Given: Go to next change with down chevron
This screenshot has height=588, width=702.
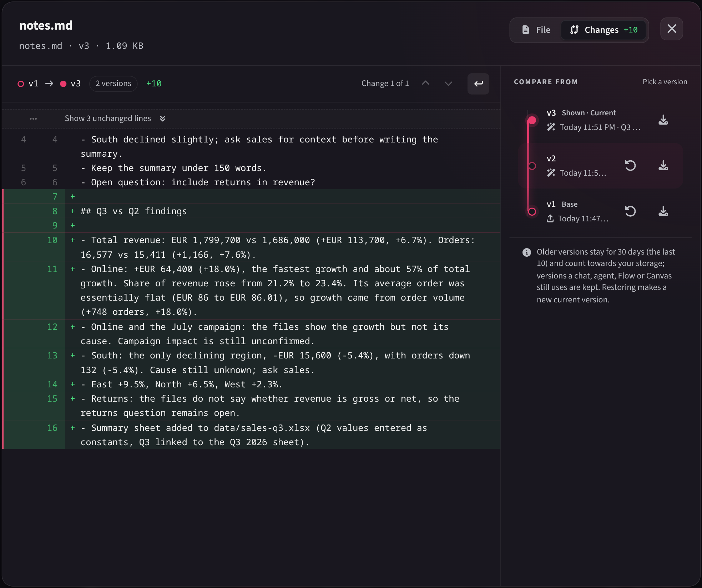Looking at the screenshot, I should tap(448, 84).
